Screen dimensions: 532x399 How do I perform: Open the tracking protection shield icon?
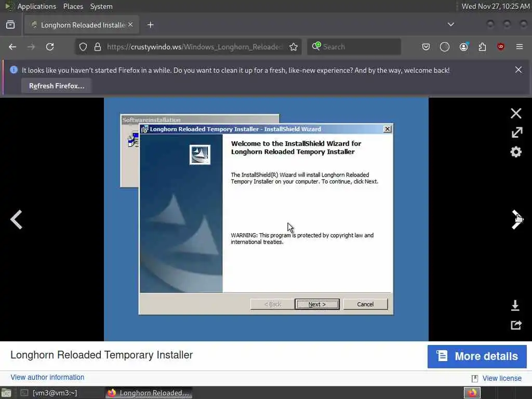(x=83, y=47)
